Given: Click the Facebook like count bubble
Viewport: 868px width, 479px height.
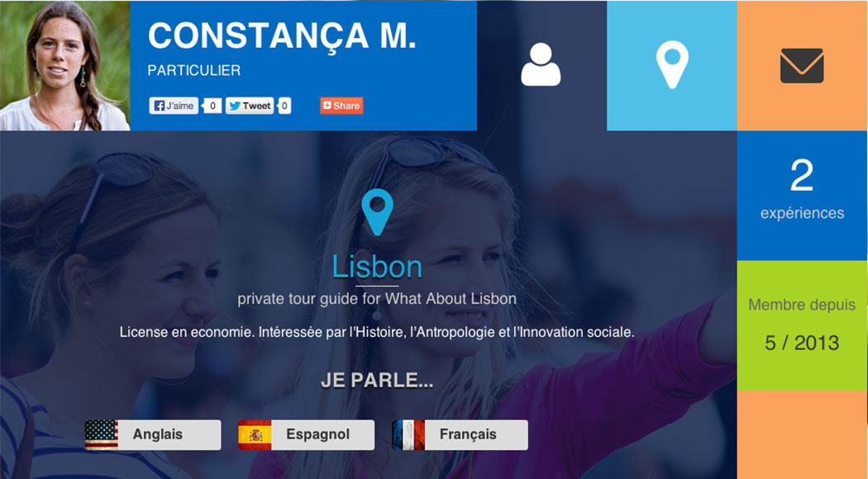Looking at the screenshot, I should coord(212,106).
